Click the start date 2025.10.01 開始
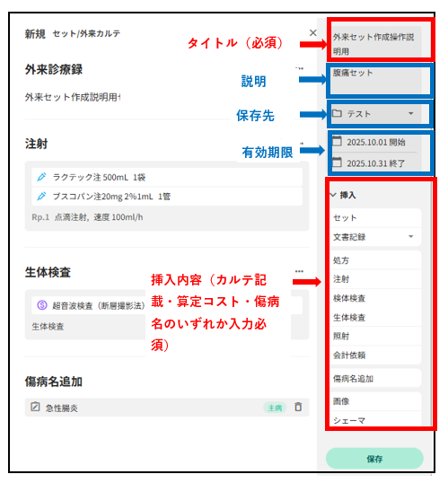Image resolution: width=448 pixels, height=483 pixels. pos(376,142)
